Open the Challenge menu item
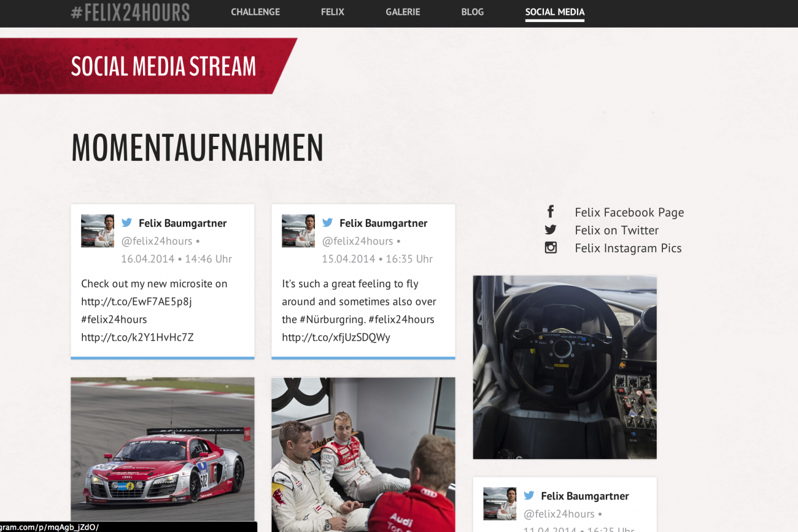798x532 pixels. [255, 12]
